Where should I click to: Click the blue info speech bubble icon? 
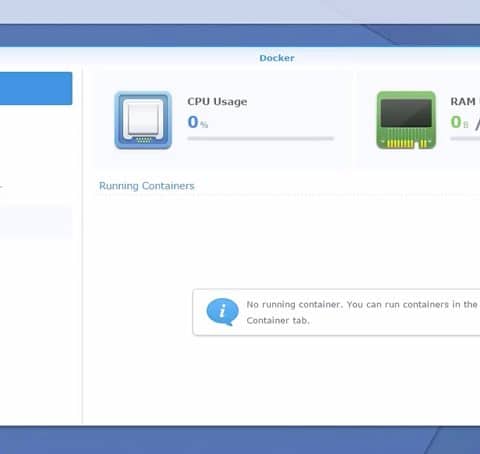click(x=222, y=312)
